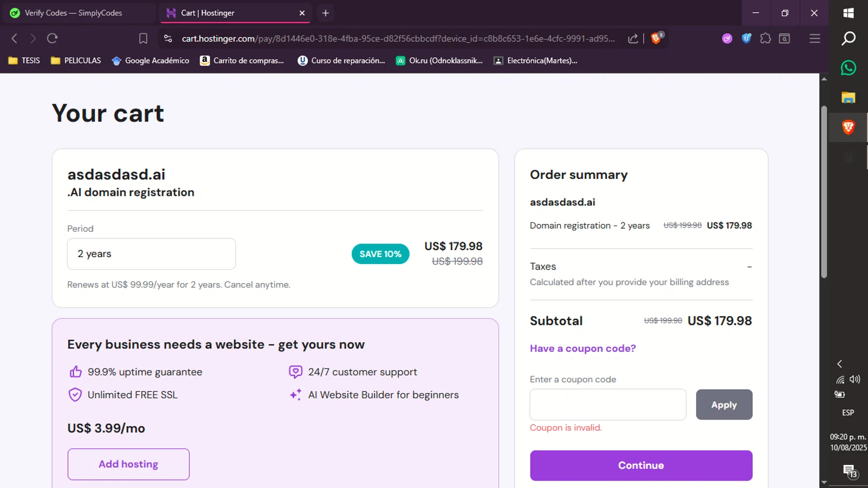Click the battery tray icon
Viewport: 868px width, 488px height.
point(840,394)
